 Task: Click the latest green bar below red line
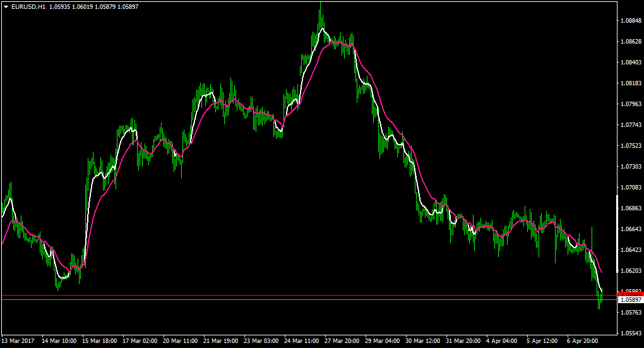(599, 303)
